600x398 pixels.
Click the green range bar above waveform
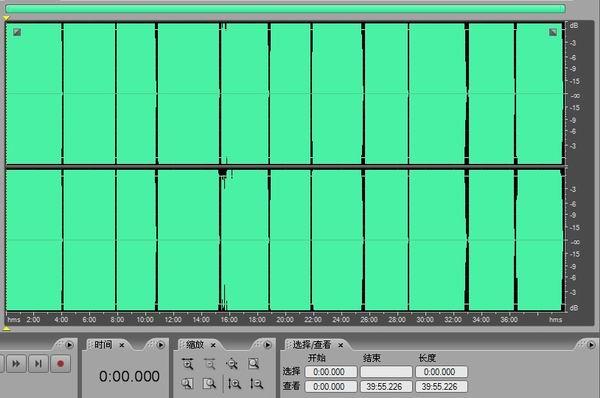coord(285,9)
